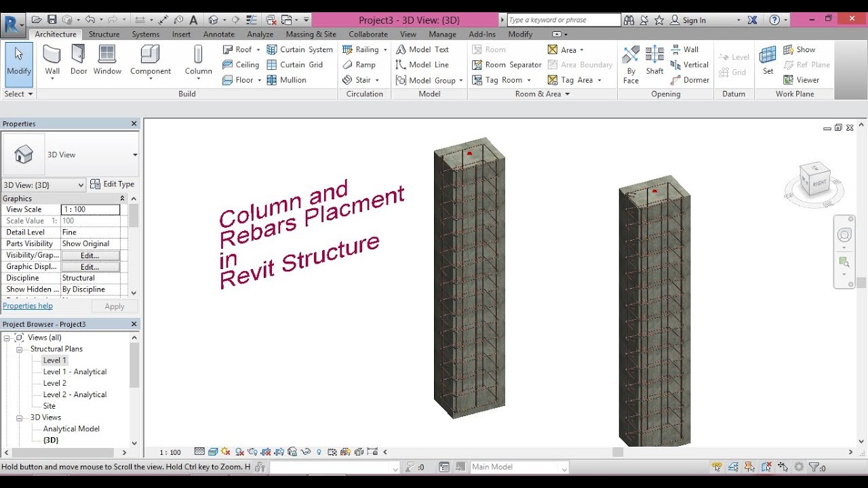Click the ViewCube in the 3D view

pyautogui.click(x=814, y=180)
